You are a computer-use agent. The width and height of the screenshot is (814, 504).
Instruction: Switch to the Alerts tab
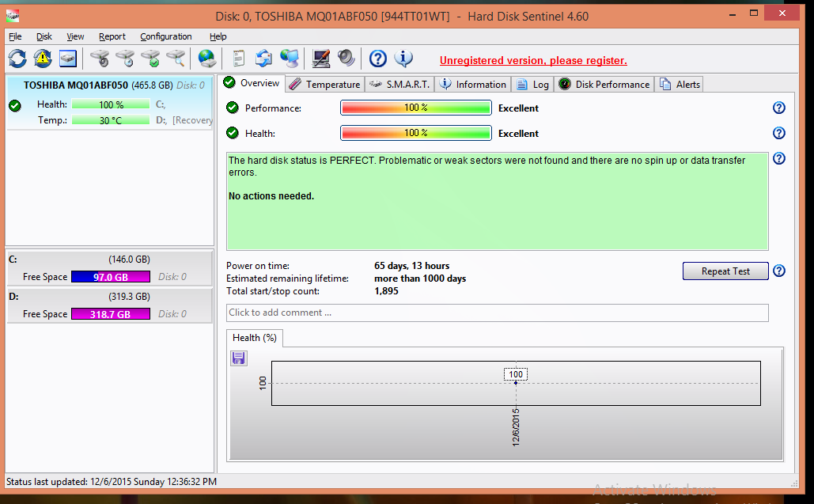click(680, 84)
